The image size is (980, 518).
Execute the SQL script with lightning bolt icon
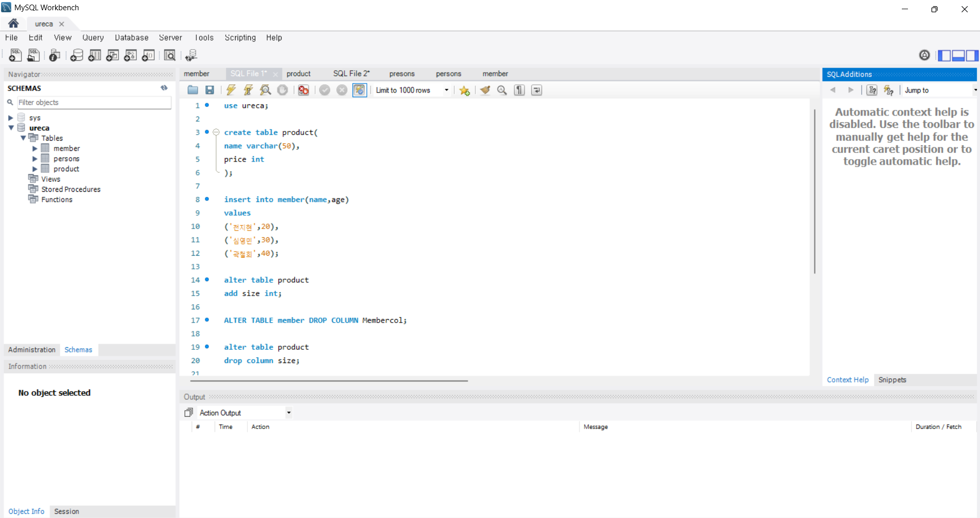click(231, 90)
